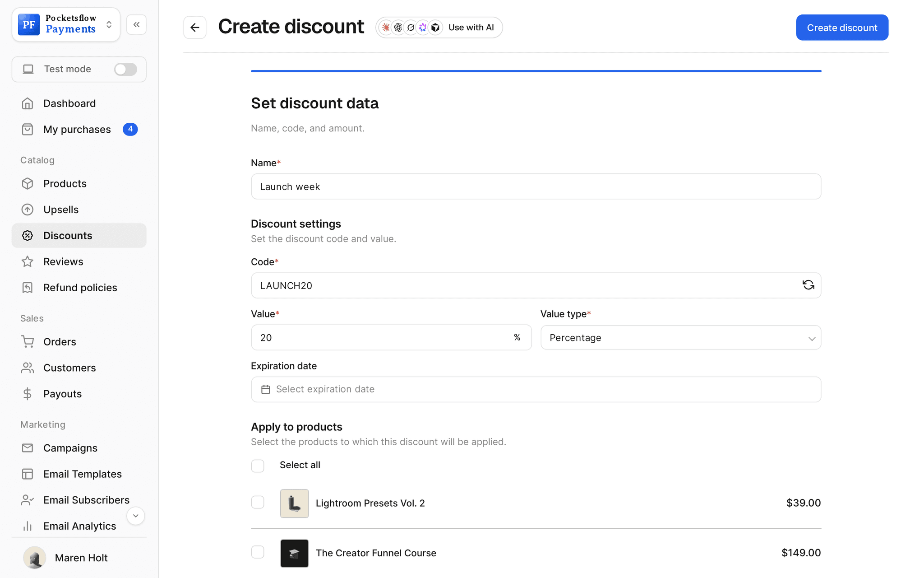Click the Email Subscribers user-check icon
Image resolution: width=924 pixels, height=578 pixels.
coord(28,500)
